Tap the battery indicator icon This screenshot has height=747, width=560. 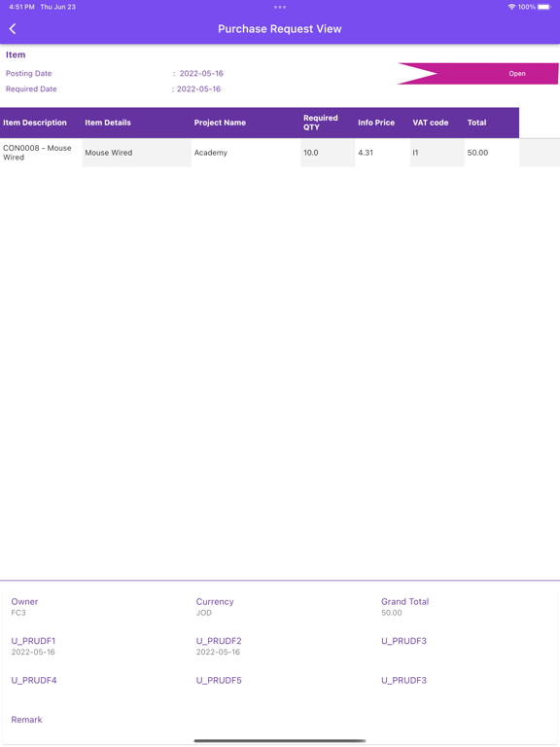point(544,7)
